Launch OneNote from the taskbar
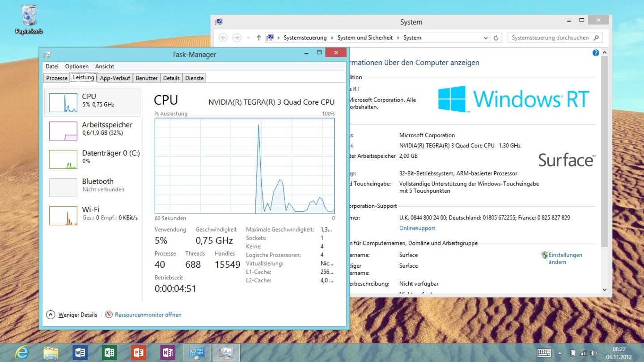 click(x=168, y=353)
